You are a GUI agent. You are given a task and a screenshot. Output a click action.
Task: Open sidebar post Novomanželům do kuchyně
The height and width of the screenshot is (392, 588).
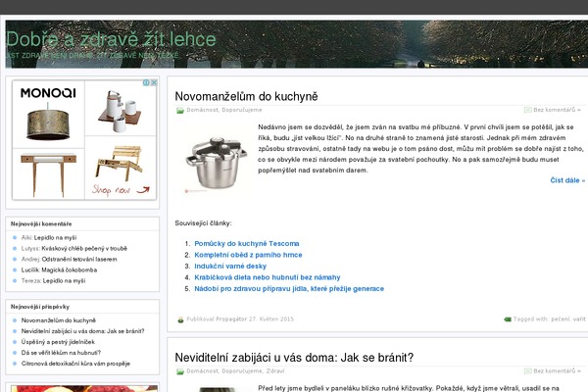59,320
